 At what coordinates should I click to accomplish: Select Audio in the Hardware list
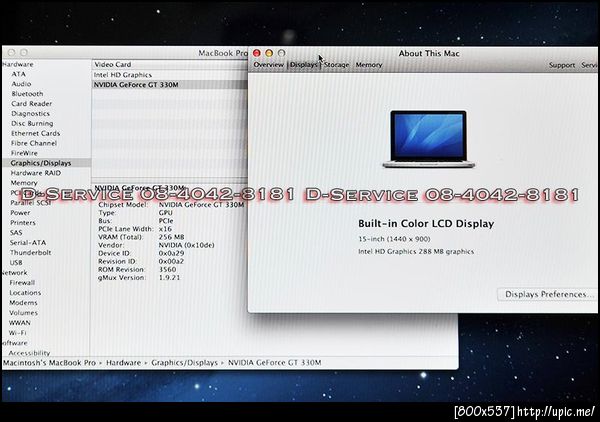click(21, 84)
